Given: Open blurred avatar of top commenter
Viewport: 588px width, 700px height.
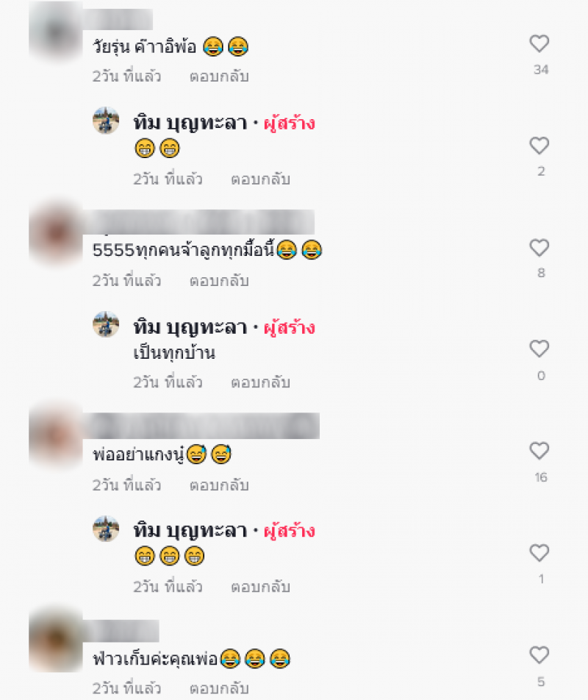Looking at the screenshot, I should (x=56, y=30).
